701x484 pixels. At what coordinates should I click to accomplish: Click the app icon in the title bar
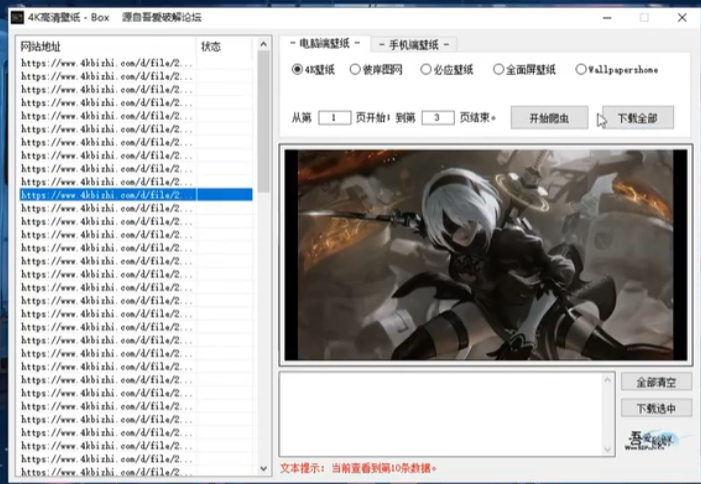17,17
